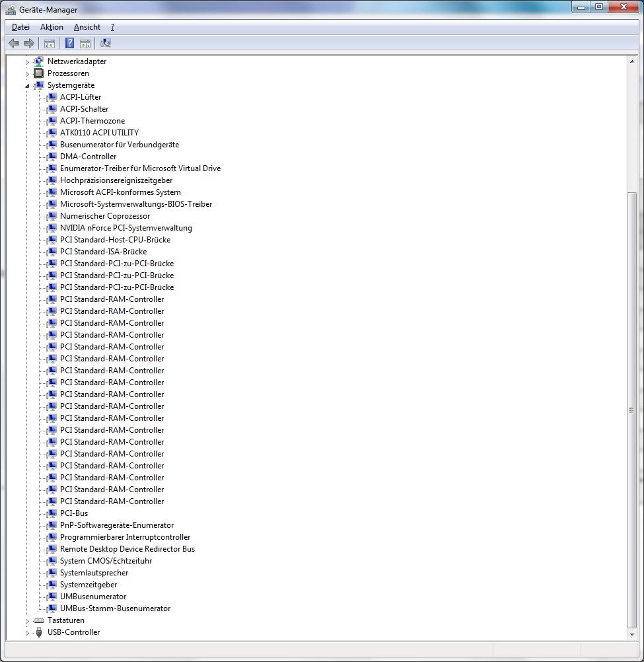This screenshot has width=644, height=662.
Task: Close the Geräte-Manager window
Action: 624,7
